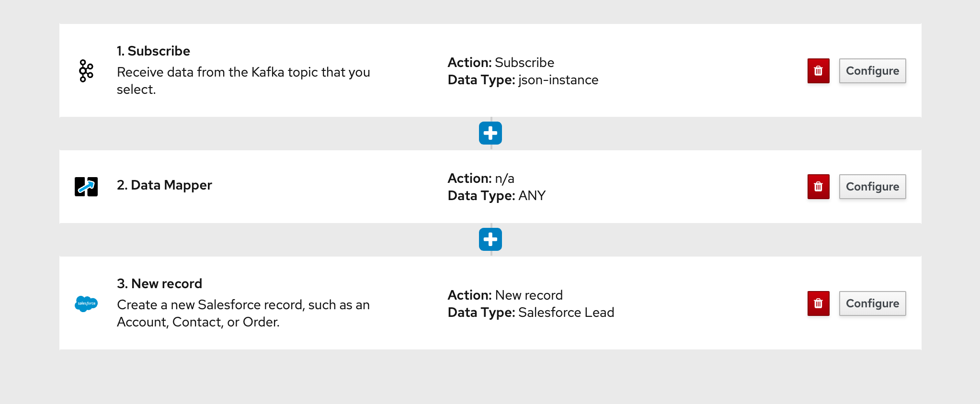Click the "Action: Subscribe" label
Screen dimensions: 980x404
(x=501, y=62)
